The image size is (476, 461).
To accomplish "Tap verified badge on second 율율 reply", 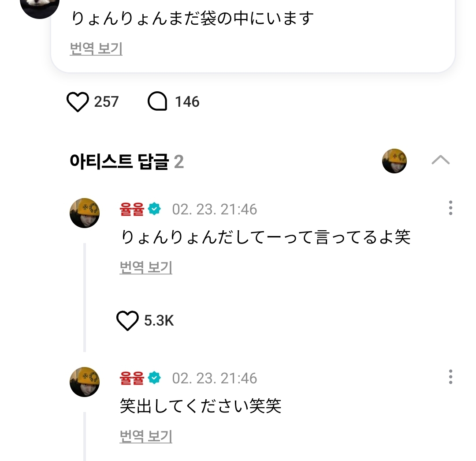I will point(154,378).
